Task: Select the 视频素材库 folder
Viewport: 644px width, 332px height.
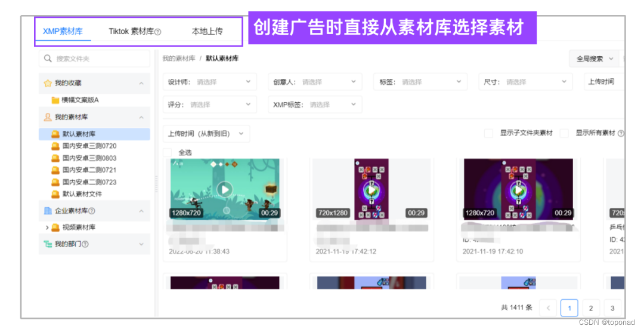Action: [79, 228]
